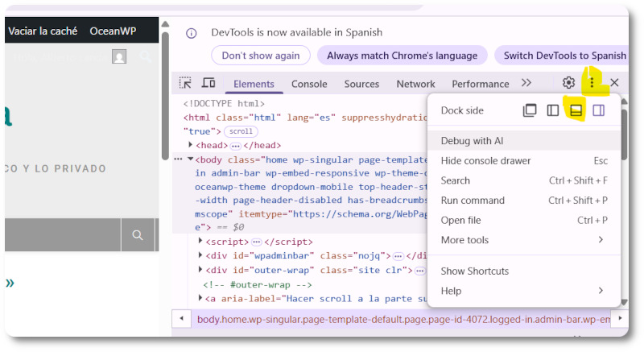Expand the outer-wrap div
The width and height of the screenshot is (644, 352).
(200, 270)
